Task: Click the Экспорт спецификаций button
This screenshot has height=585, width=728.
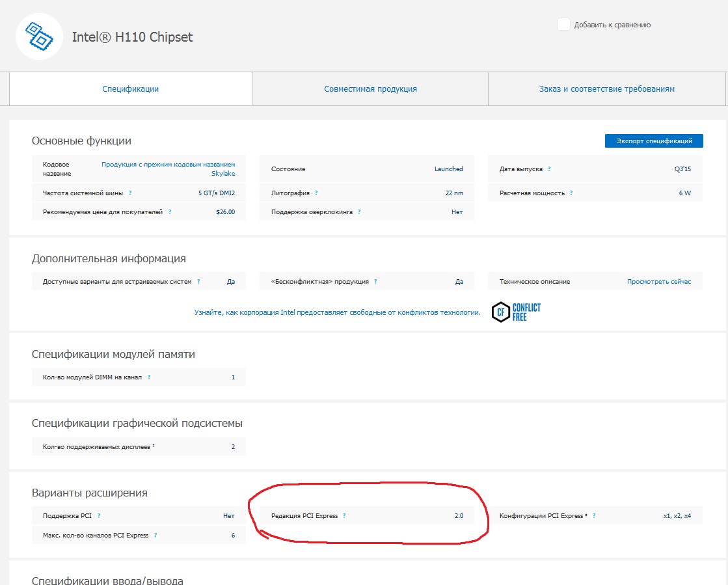Action: click(x=654, y=141)
